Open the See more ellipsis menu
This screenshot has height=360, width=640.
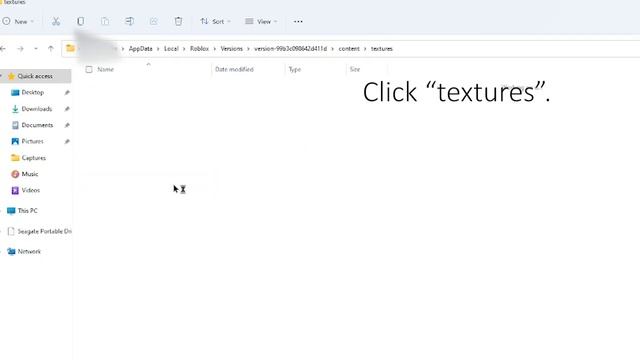tap(298, 21)
